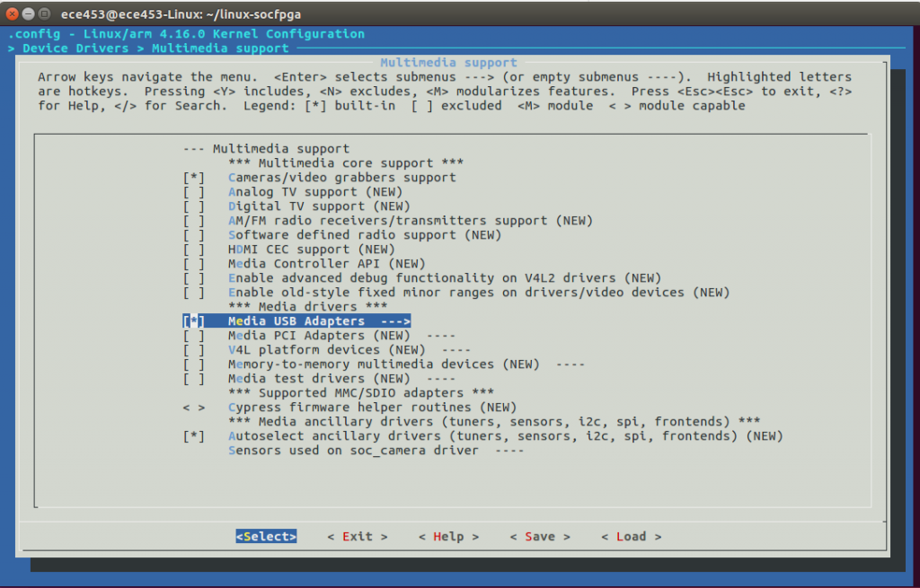Open the Media USB Adapters submenu

coord(319,321)
